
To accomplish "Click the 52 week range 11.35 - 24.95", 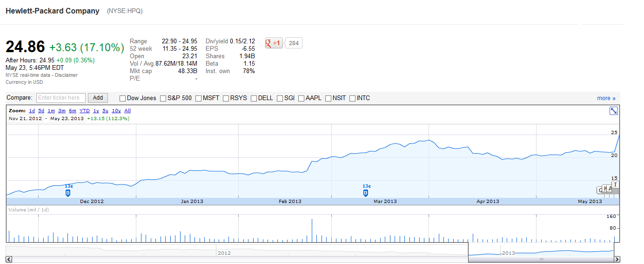I will coord(180,49).
